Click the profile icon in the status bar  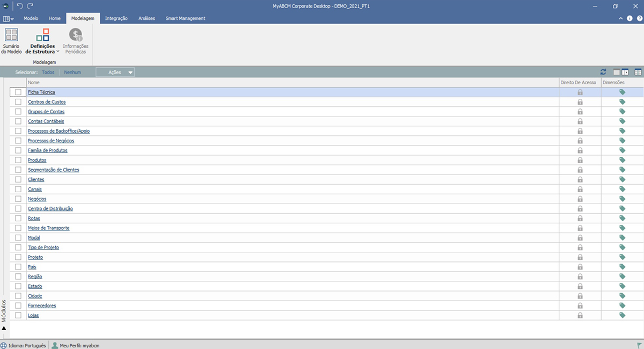pyautogui.click(x=55, y=345)
